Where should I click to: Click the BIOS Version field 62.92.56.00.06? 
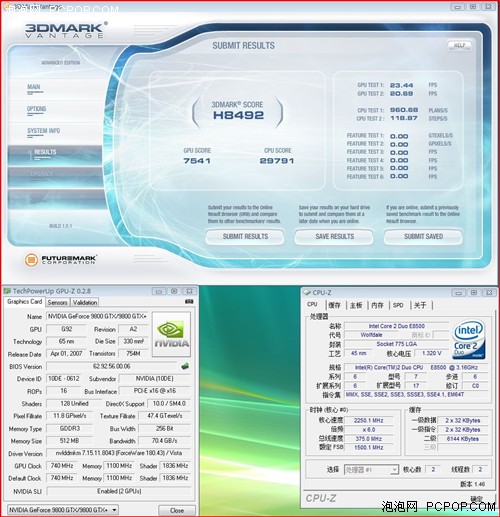coord(112,366)
